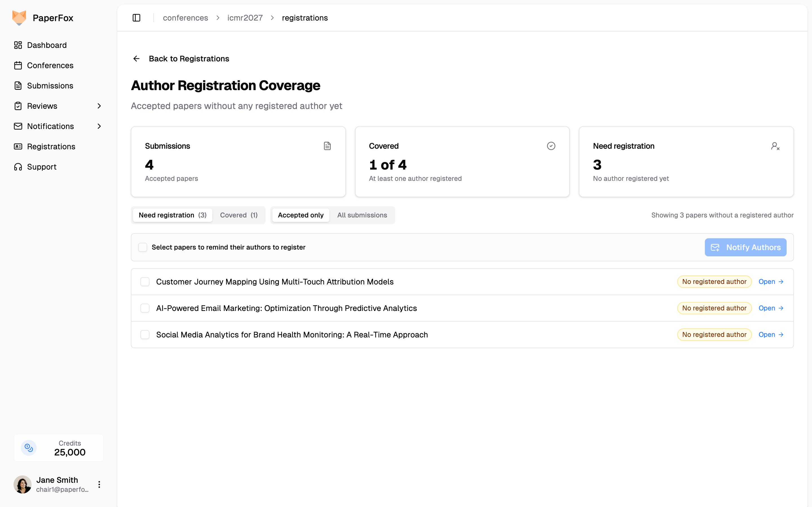
Task: Expand the Reviews menu chevron
Action: (99, 106)
